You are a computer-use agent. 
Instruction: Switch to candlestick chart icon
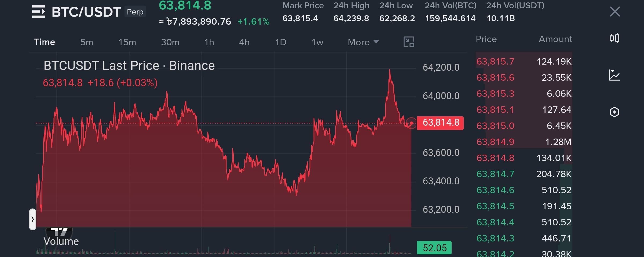614,38
